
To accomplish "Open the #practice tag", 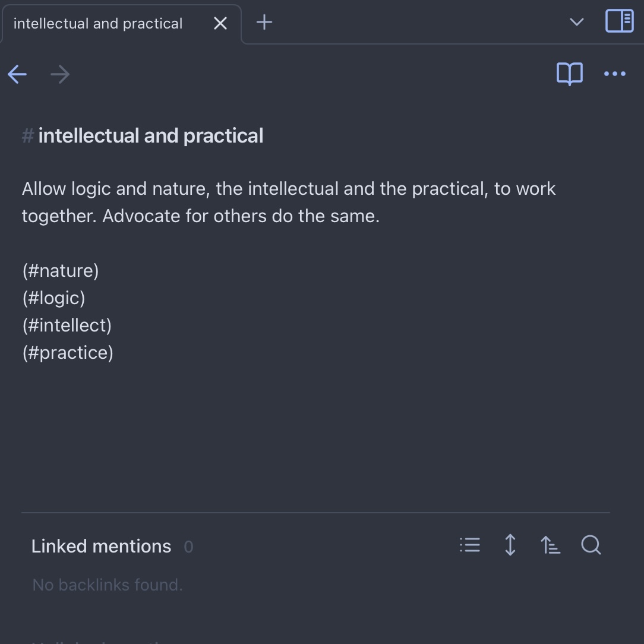I will coord(68,353).
